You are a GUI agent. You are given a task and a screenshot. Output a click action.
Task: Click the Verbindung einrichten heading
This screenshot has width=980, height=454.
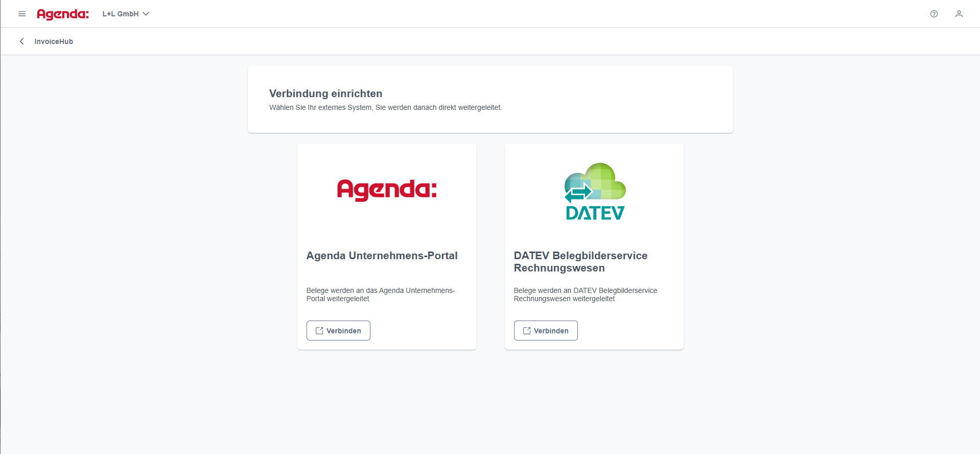(x=325, y=94)
